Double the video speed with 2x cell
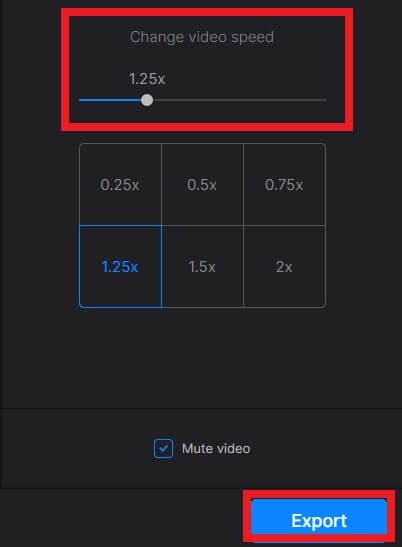 (284, 267)
